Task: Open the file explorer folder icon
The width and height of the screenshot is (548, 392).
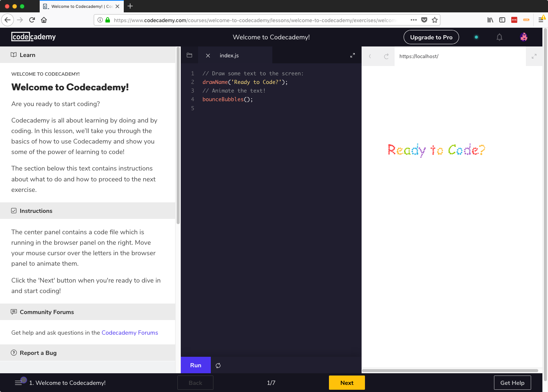Action: [189, 55]
